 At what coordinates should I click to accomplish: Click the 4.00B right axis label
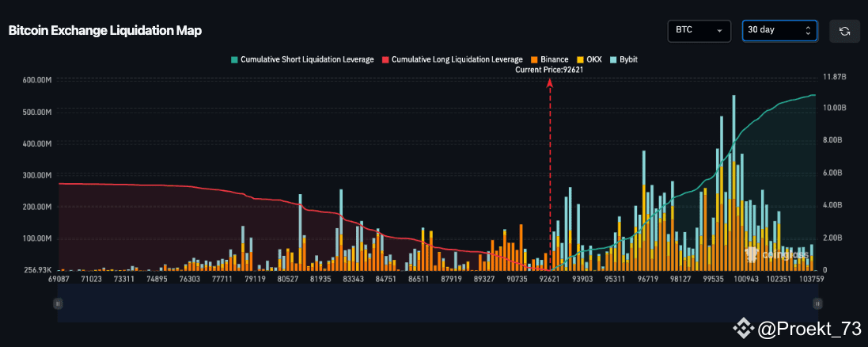click(833, 205)
